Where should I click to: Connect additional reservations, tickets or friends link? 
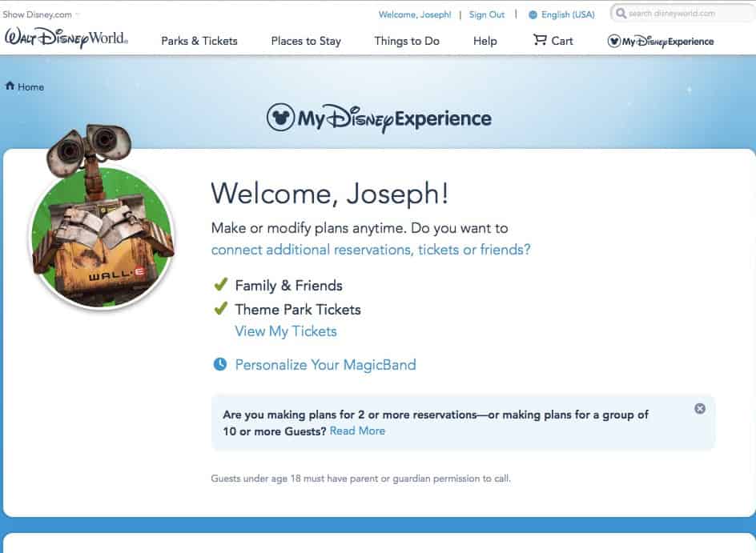click(371, 250)
